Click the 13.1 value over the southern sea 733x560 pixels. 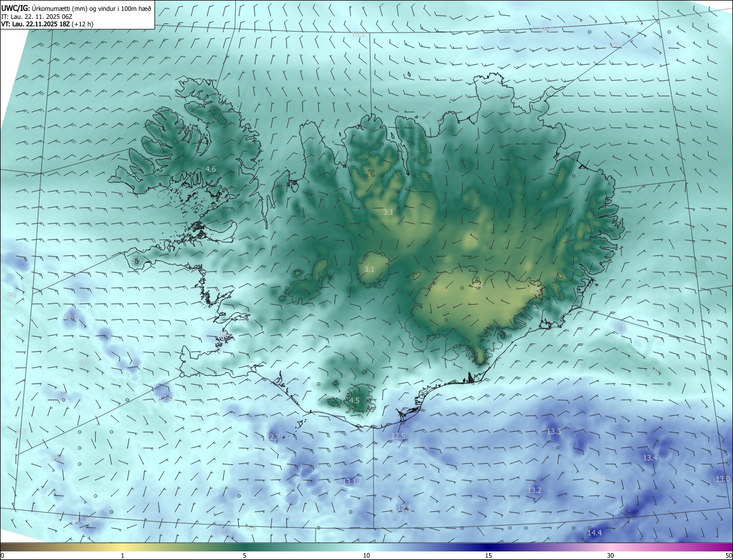(x=349, y=482)
